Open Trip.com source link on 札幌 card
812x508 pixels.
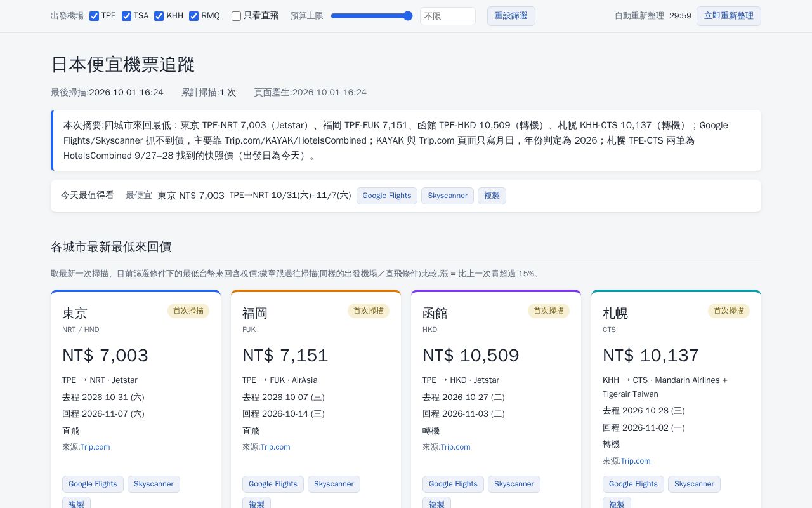point(636,461)
